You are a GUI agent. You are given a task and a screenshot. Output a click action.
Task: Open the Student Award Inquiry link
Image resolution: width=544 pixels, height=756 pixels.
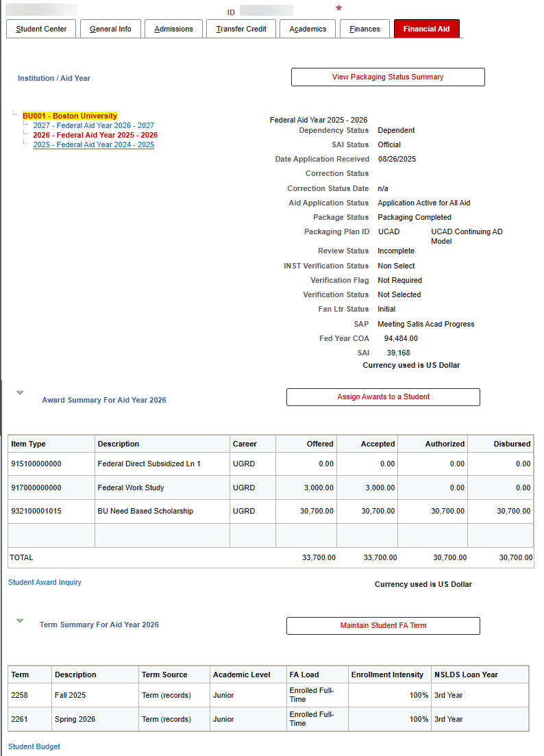(45, 583)
